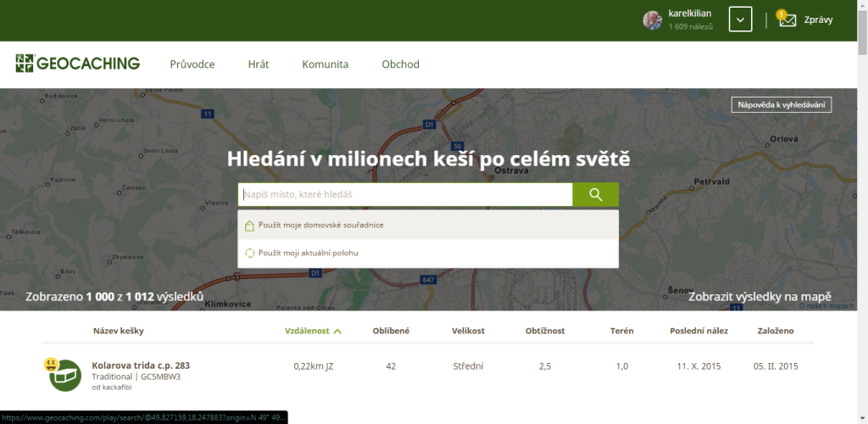Viewport: 868px width, 424px height.
Task: Sort by Založeno column
Action: tap(776, 331)
